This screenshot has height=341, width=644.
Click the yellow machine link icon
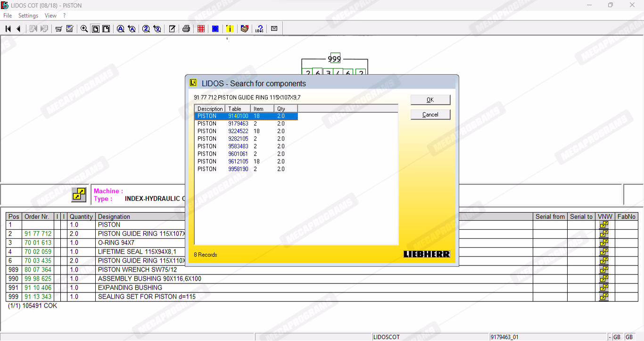coord(79,194)
